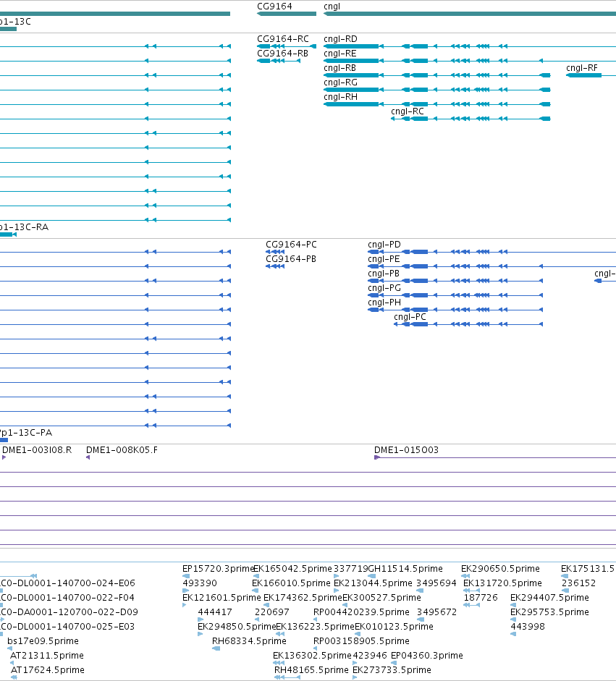
Task: Select the 187726 feature label
Action: click(481, 597)
